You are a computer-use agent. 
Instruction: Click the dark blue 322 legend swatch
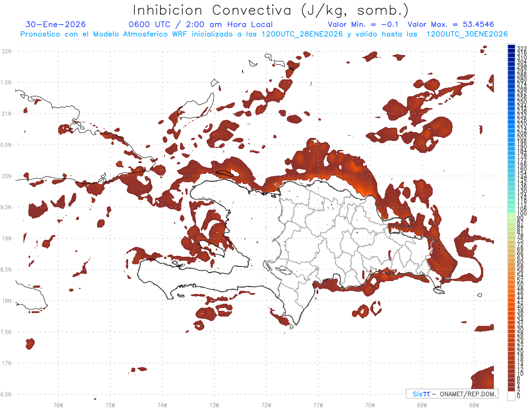pos(511,46)
